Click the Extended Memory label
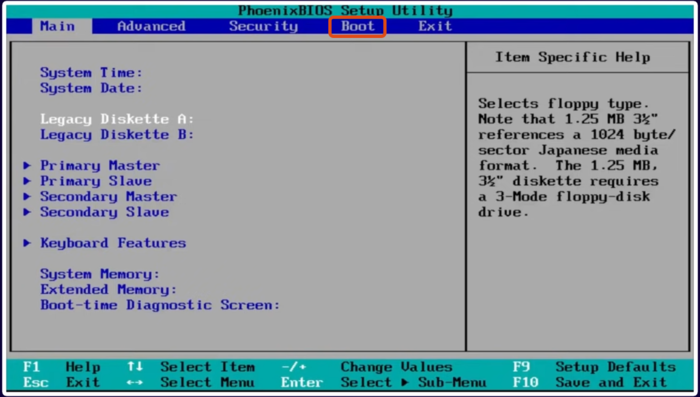The image size is (700, 397). [x=108, y=289]
